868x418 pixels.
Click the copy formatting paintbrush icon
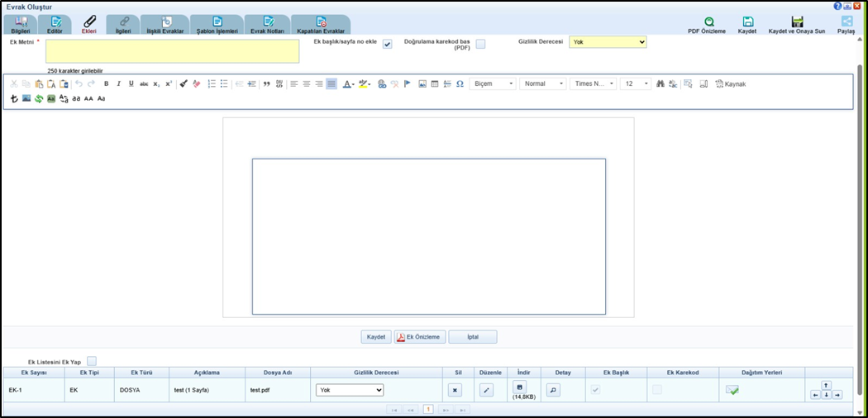184,83
